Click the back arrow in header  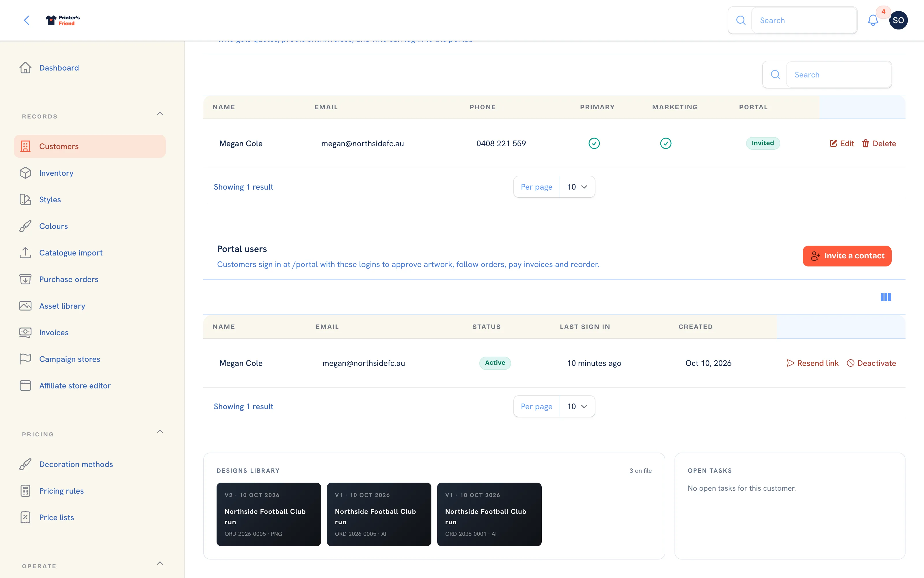coord(27,20)
